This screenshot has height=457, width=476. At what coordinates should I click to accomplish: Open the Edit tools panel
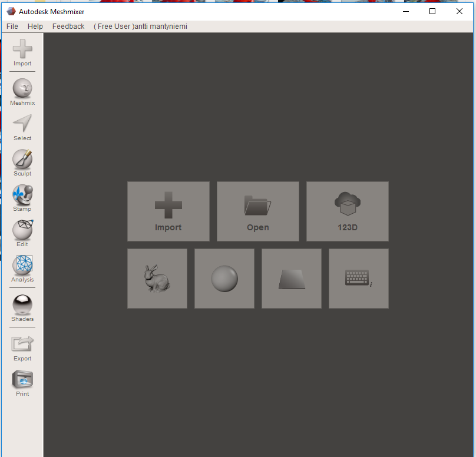[22, 233]
